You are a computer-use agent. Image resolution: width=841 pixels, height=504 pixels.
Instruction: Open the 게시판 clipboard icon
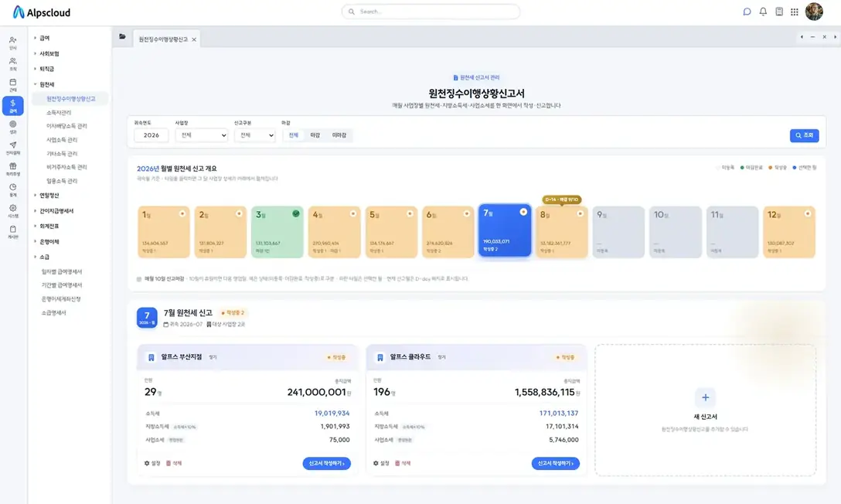point(13,231)
